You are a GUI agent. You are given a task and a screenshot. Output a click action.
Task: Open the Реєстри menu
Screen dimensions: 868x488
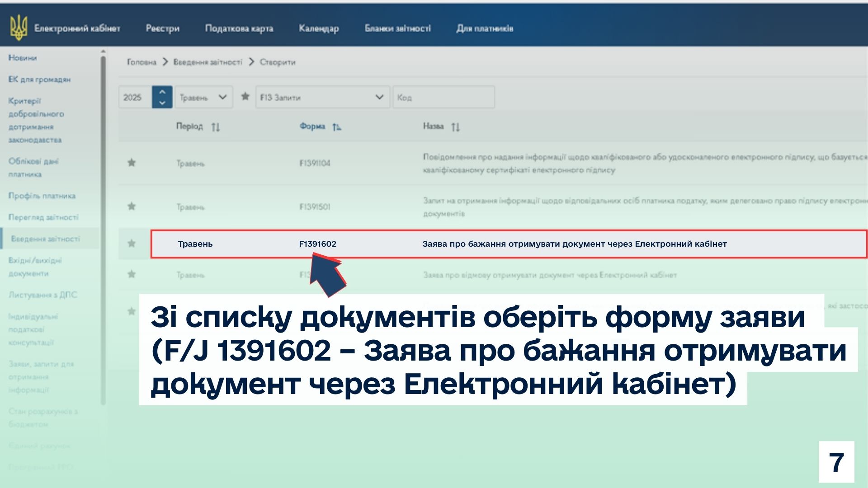pyautogui.click(x=162, y=28)
